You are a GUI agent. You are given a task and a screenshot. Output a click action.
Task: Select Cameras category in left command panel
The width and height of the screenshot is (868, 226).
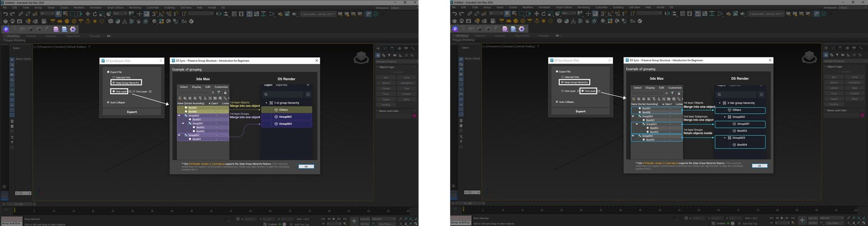[395, 55]
